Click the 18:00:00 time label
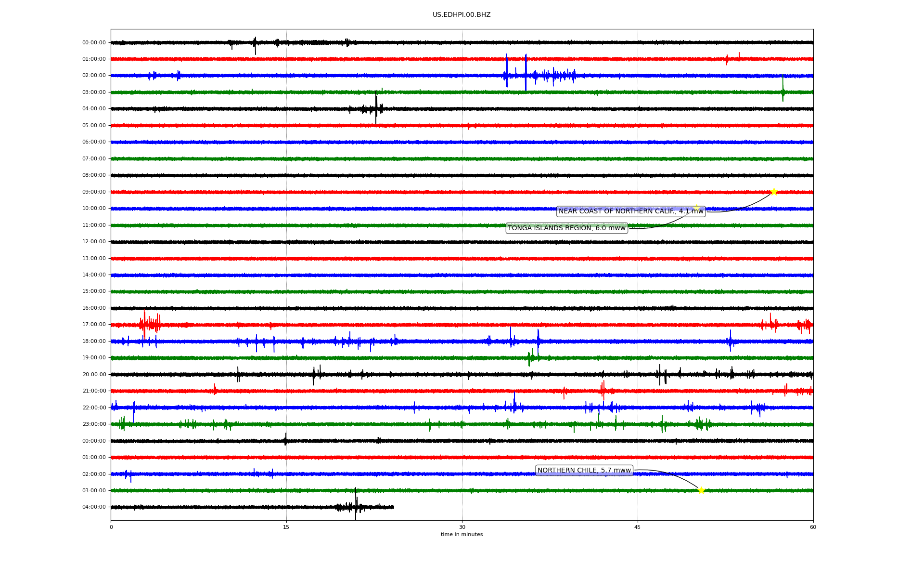 click(x=94, y=342)
